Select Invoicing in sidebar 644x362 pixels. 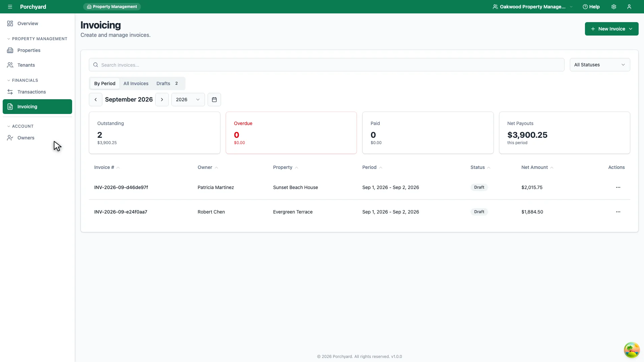pos(37,107)
